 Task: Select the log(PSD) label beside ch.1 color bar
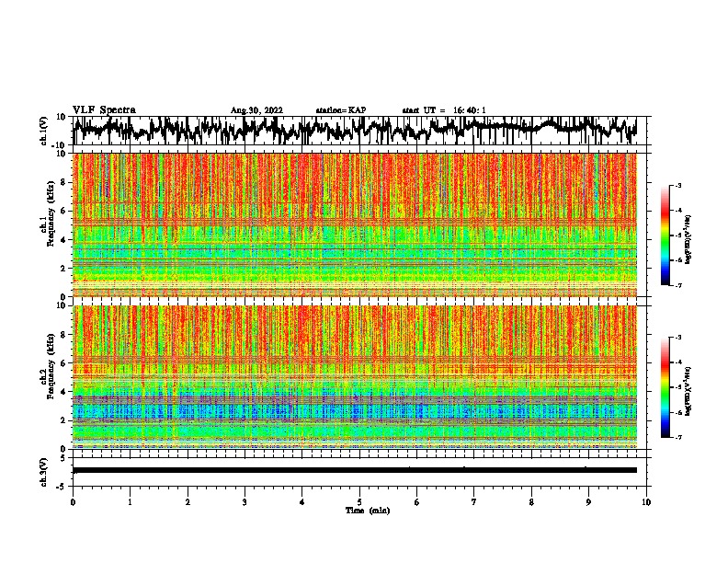[x=688, y=240]
